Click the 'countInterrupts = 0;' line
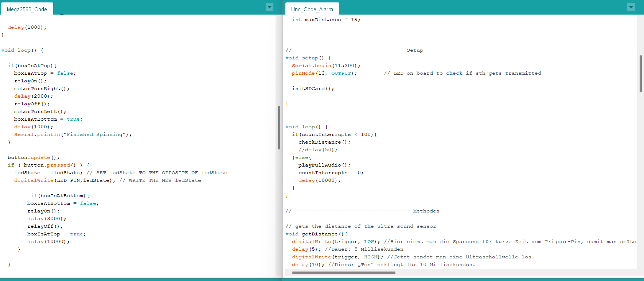644x281 pixels. [331, 173]
